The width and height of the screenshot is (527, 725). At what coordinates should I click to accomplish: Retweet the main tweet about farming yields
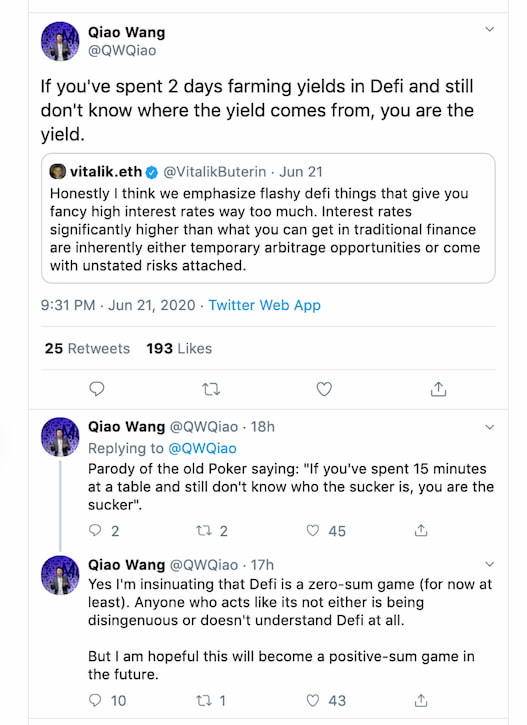click(211, 390)
